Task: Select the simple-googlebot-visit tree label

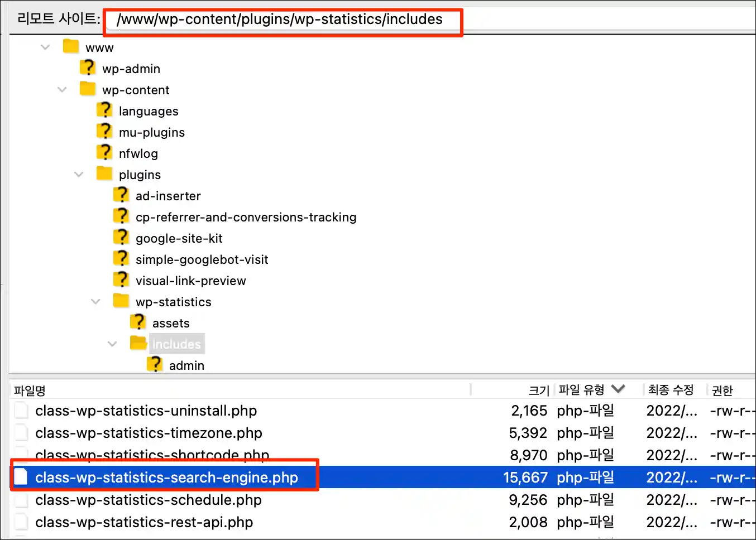Action: pos(202,260)
